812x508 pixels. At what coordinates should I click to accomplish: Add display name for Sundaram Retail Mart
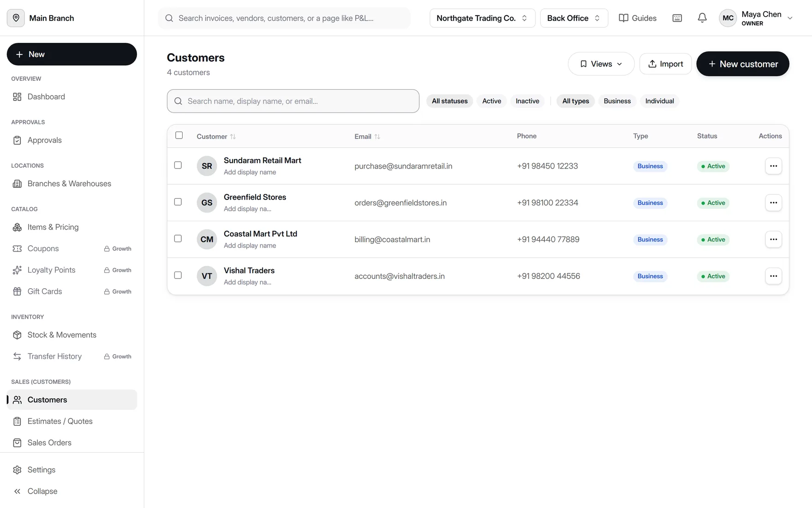[x=250, y=172]
